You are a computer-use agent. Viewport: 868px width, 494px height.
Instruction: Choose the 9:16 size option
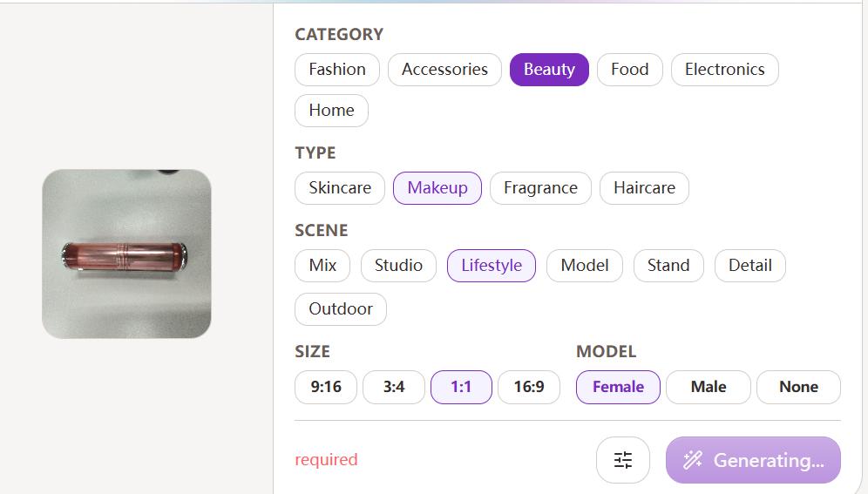point(326,387)
